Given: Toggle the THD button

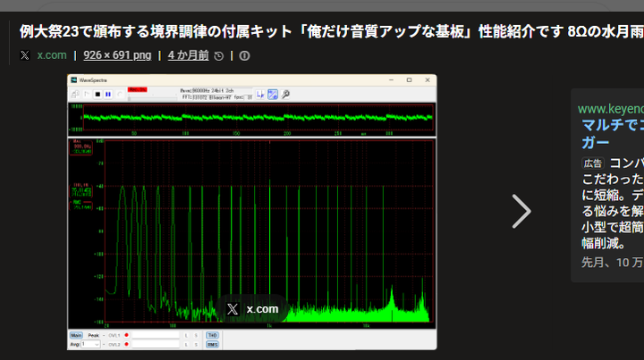Looking at the screenshot, I should (x=212, y=335).
